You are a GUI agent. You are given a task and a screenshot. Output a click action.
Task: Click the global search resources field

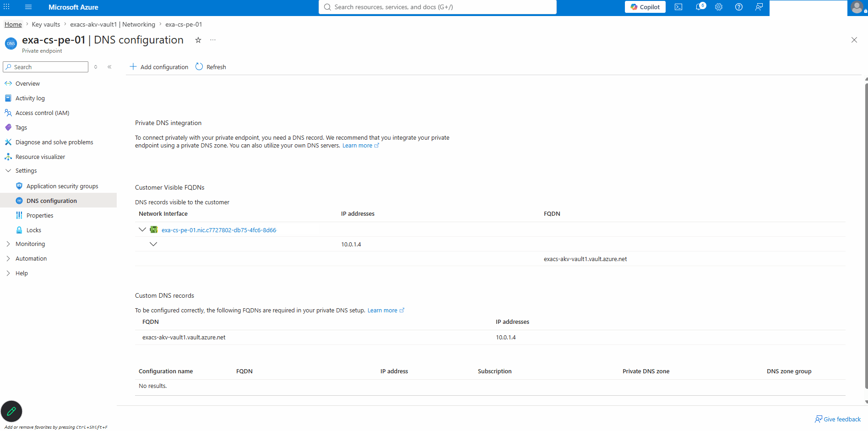tap(437, 7)
